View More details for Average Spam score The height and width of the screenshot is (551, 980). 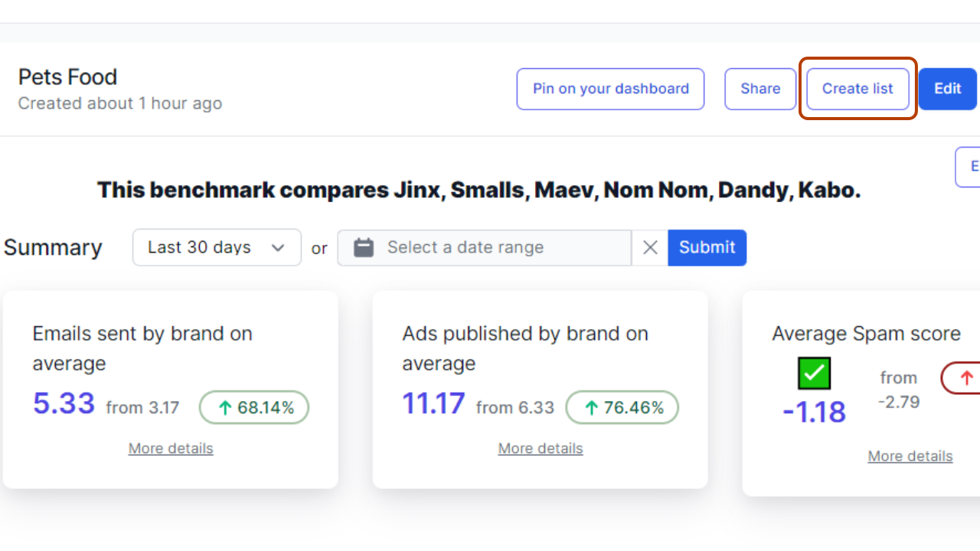tap(910, 456)
